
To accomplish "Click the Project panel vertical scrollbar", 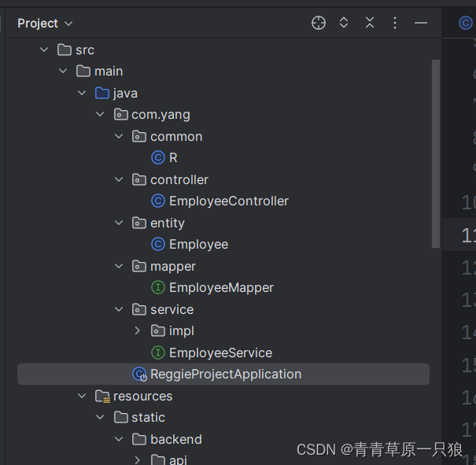I will (436, 153).
